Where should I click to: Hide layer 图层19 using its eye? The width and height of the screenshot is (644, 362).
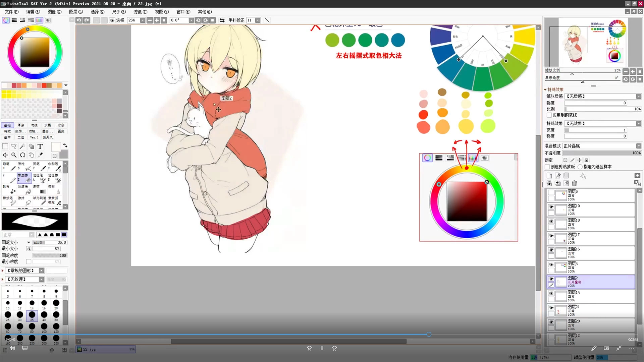pyautogui.click(x=551, y=207)
